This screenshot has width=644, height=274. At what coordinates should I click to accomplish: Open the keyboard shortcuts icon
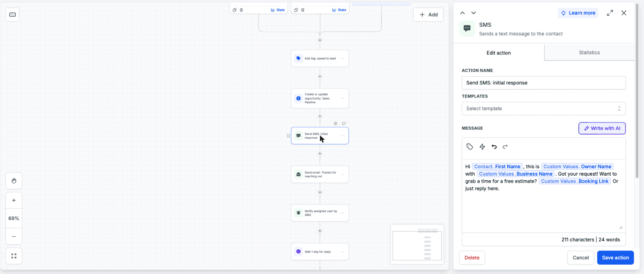[x=12, y=14]
